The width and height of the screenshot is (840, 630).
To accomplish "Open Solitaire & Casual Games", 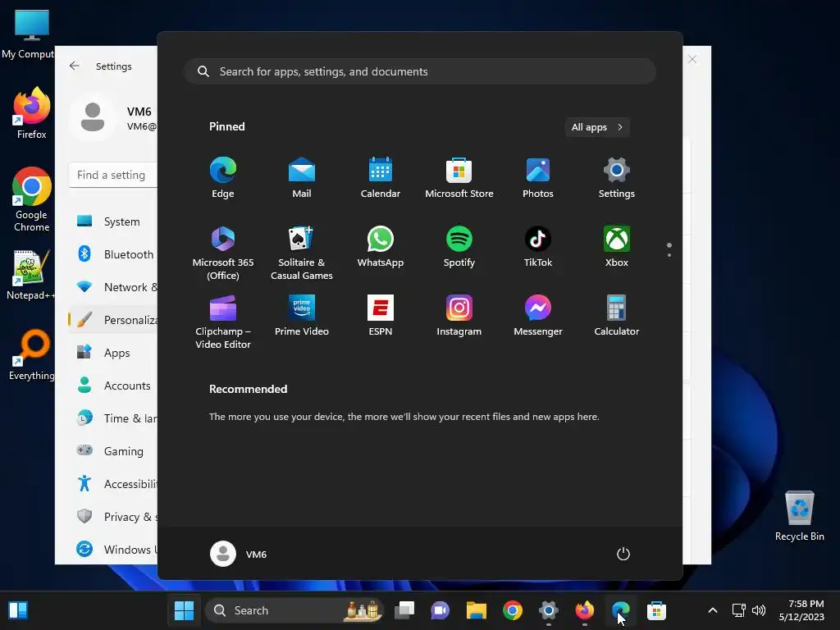I will coord(302,253).
